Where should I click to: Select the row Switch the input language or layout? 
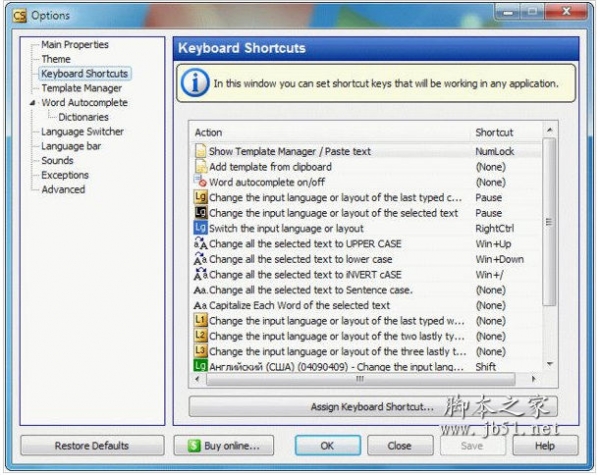366,229
